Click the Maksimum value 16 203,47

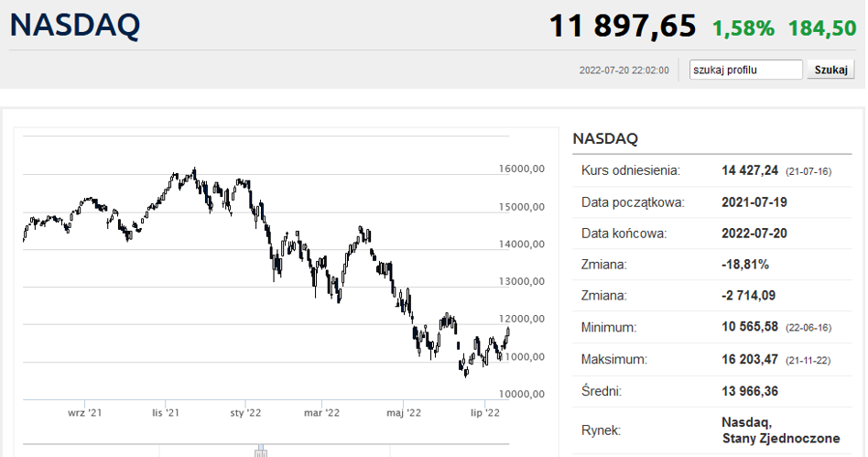750,360
